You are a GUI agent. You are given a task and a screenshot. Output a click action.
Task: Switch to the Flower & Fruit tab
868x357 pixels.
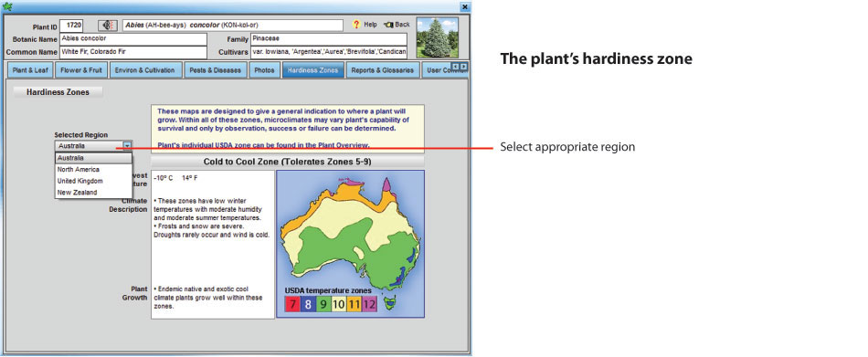click(x=80, y=70)
